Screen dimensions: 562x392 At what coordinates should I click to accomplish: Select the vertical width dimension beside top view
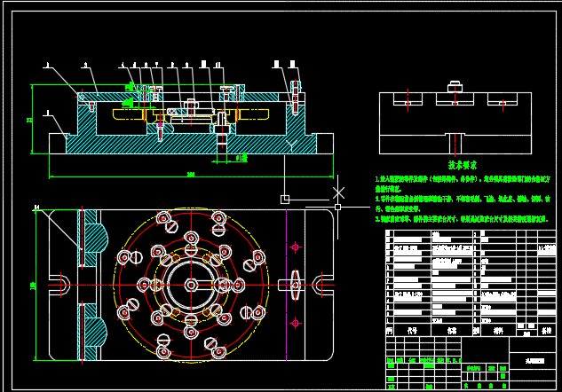tap(32, 286)
